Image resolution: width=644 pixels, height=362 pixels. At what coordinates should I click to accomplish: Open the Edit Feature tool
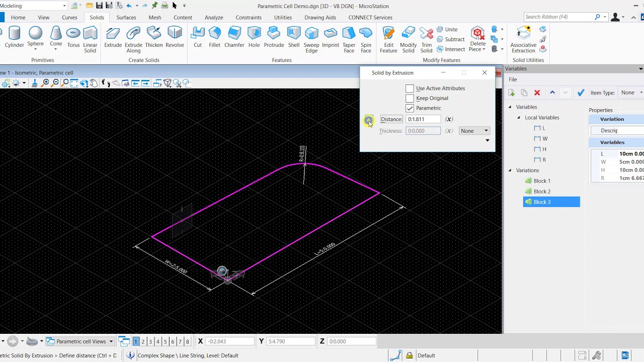(x=388, y=40)
